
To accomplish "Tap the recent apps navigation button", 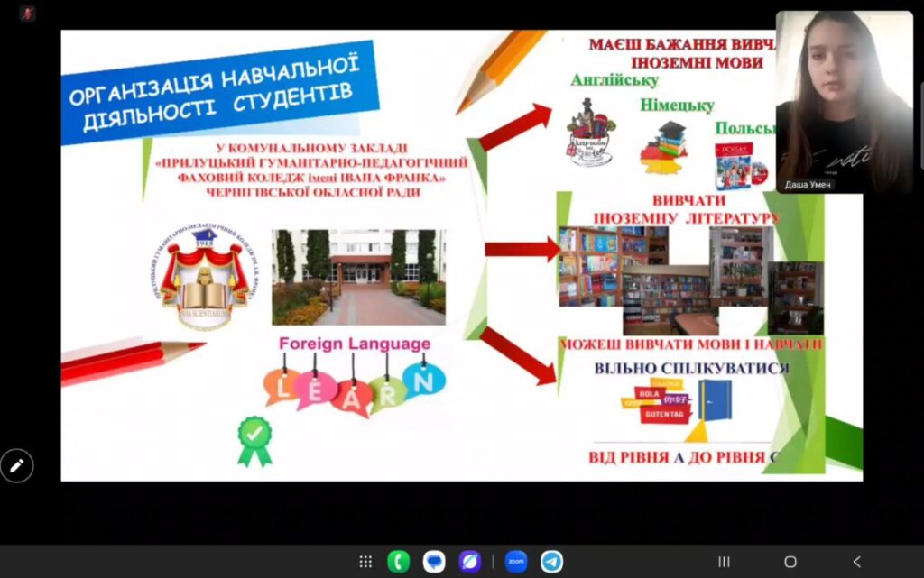I will pos(724,562).
